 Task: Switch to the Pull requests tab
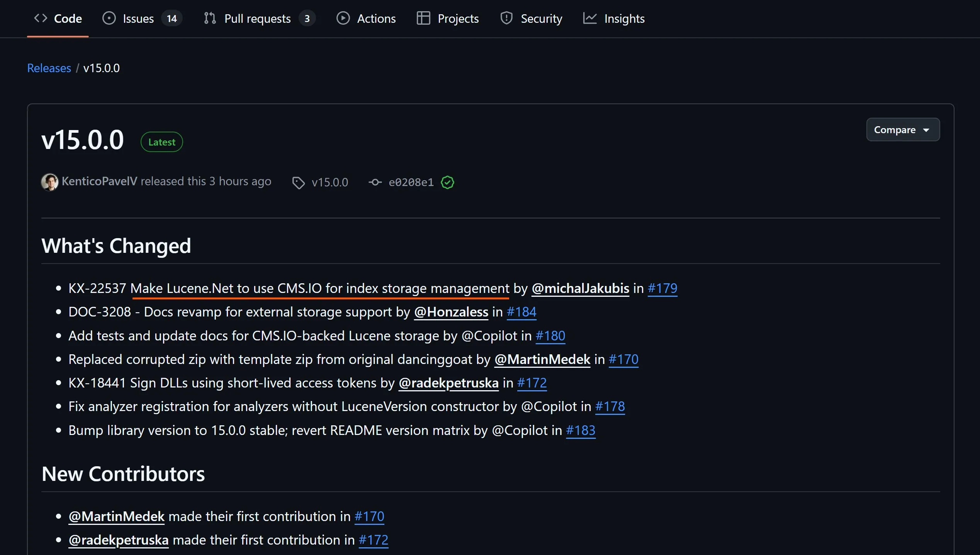coord(257,19)
